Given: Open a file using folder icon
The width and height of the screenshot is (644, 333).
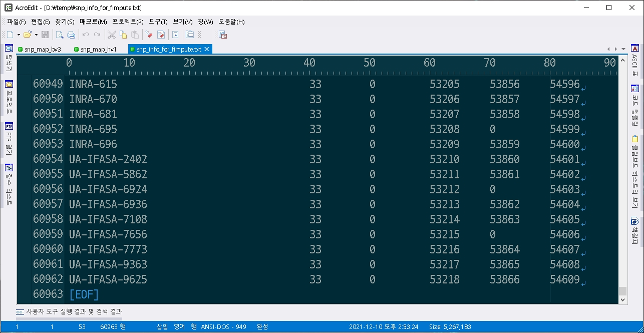Looking at the screenshot, I should click(x=28, y=35).
